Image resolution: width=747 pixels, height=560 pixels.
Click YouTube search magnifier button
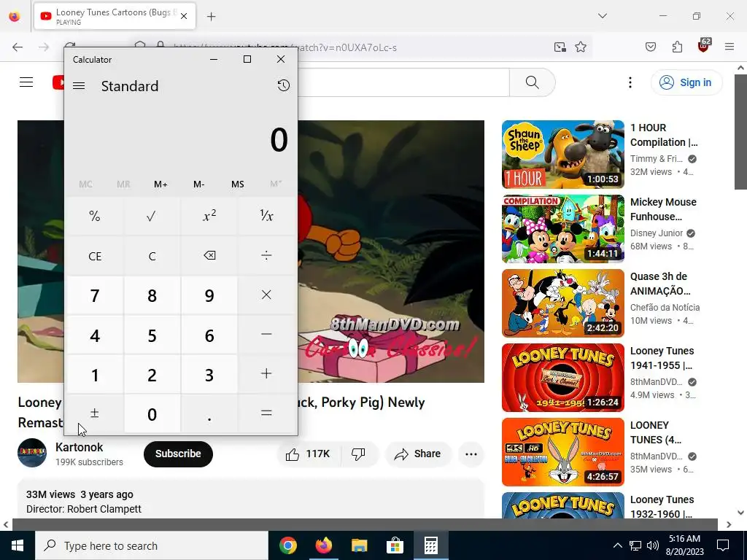coord(532,82)
